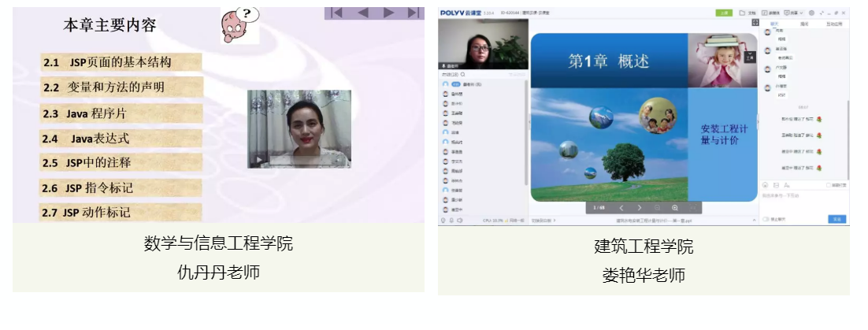The width and height of the screenshot is (868, 330).
Task: Click the chat message input field
Action: [x=803, y=202]
